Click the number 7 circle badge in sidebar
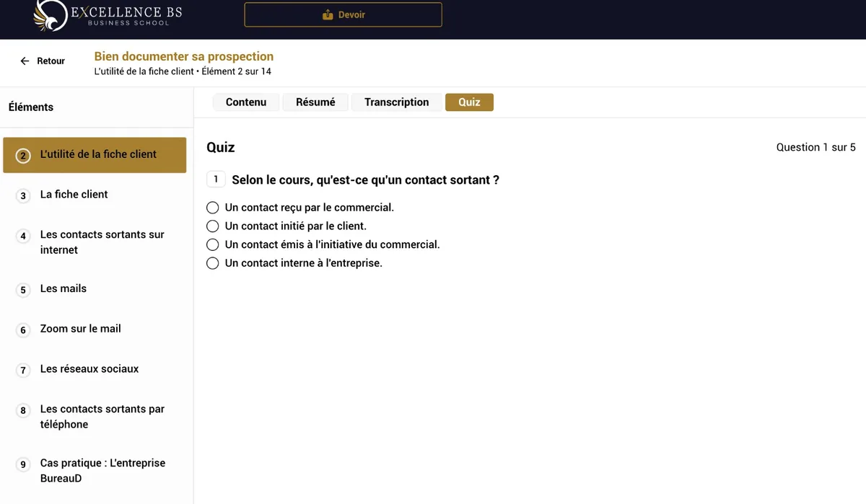866x504 pixels. point(23,370)
